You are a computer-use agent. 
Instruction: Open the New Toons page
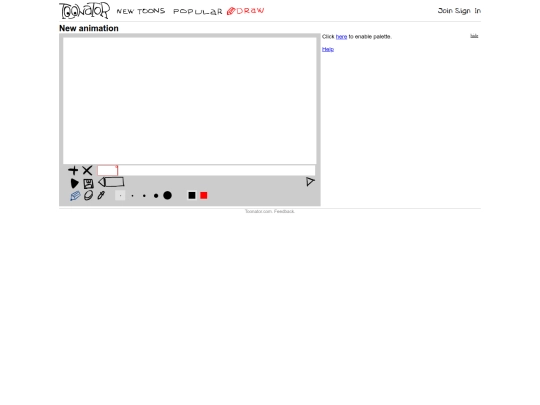point(141,11)
